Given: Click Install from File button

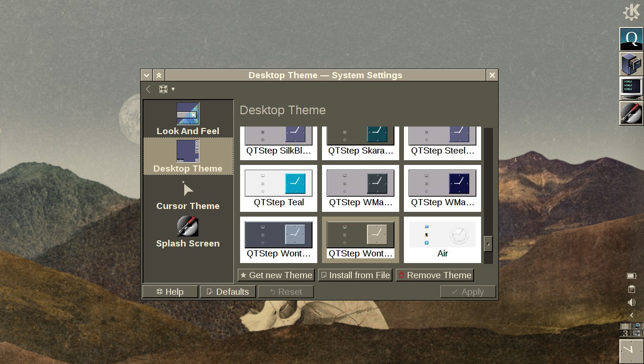Looking at the screenshot, I should (x=355, y=275).
